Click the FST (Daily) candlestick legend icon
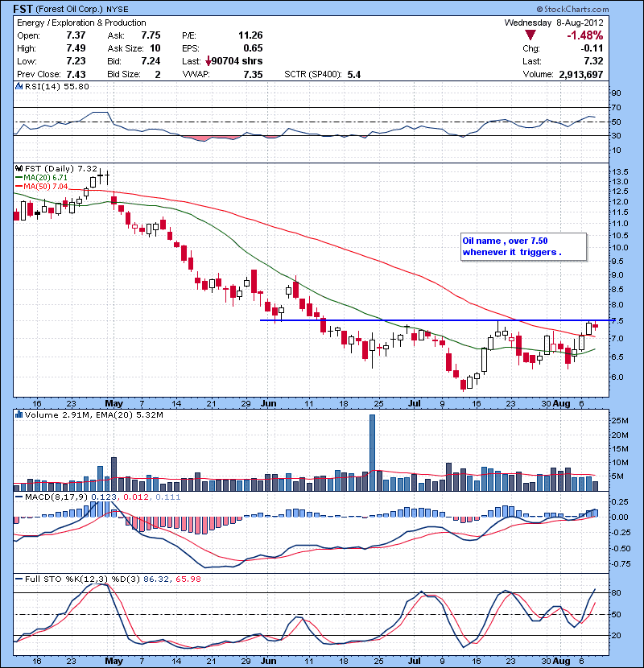The height and width of the screenshot is (668, 644). [x=19, y=168]
